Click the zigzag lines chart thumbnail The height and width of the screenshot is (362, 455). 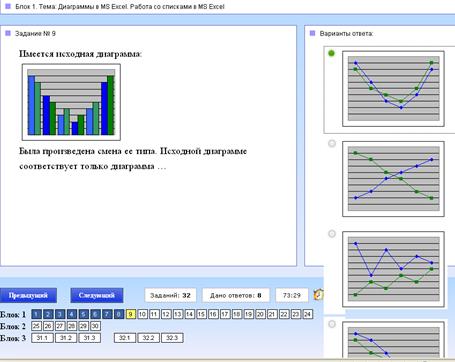click(x=393, y=269)
